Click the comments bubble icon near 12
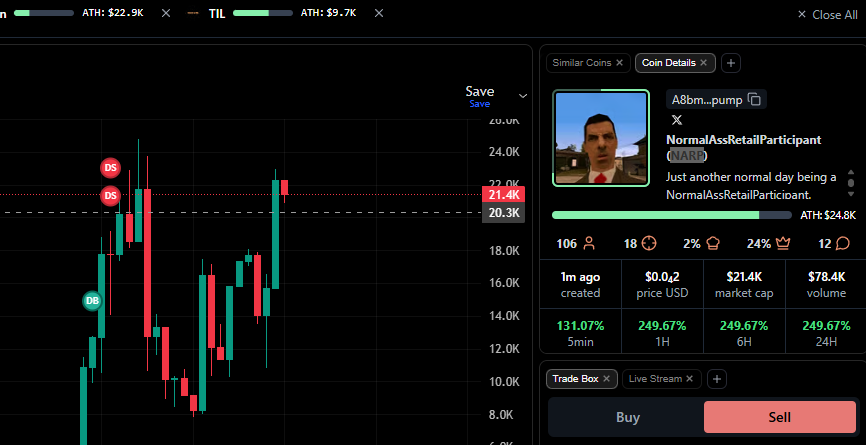Image resolution: width=866 pixels, height=445 pixels. click(843, 243)
